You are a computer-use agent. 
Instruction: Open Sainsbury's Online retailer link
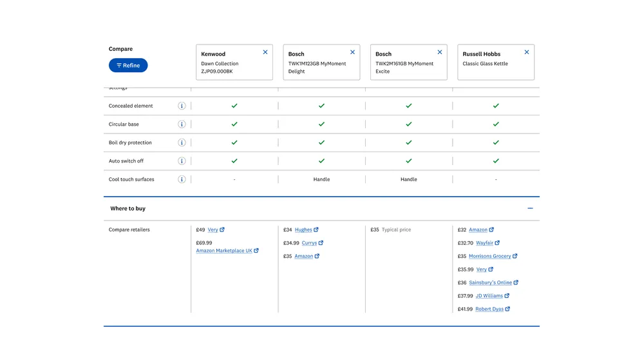click(x=490, y=282)
